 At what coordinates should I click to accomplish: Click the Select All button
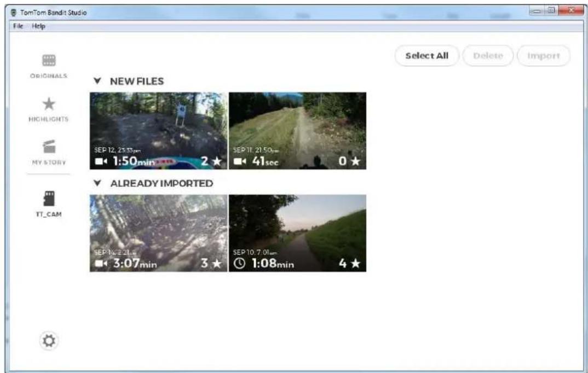pos(426,56)
